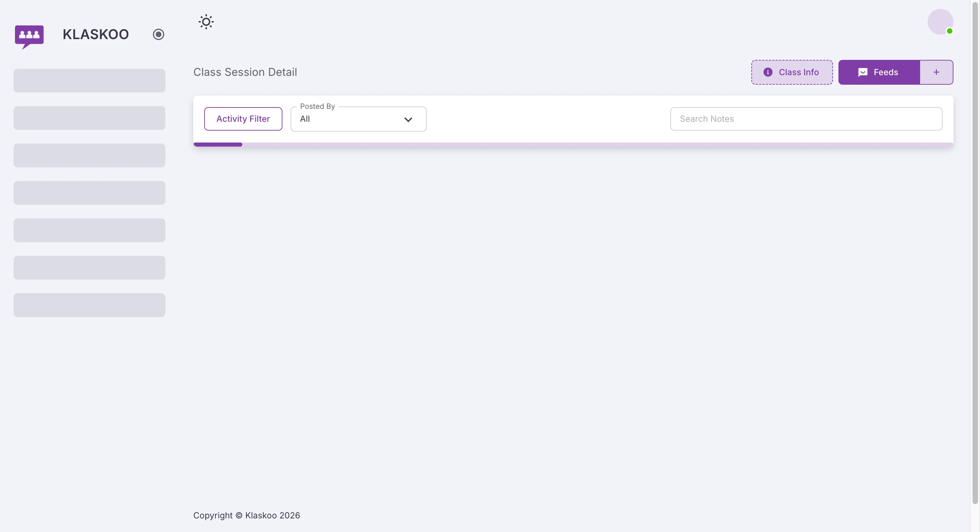Toggle dark theme using the theme switcher
The height and width of the screenshot is (532, 980).
(x=206, y=22)
